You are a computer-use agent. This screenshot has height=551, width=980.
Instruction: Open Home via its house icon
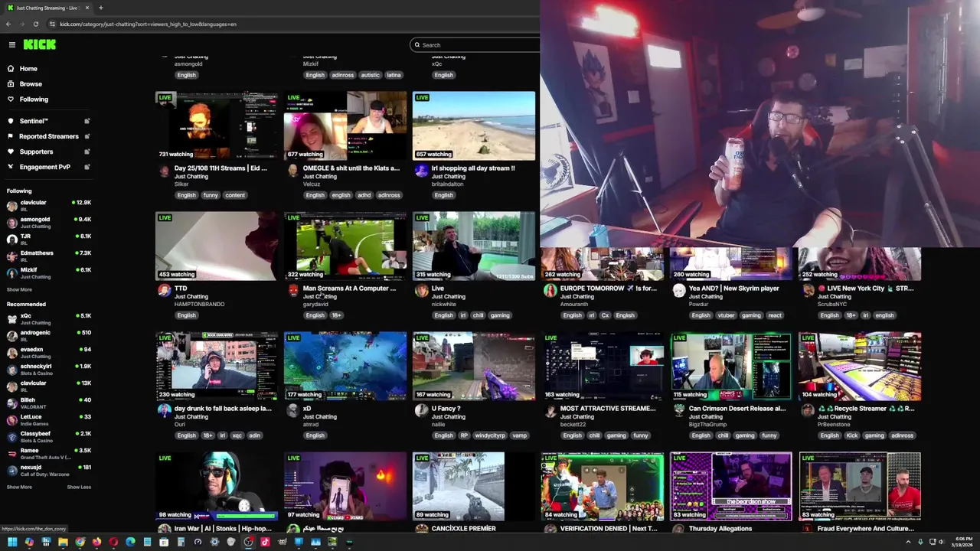pos(11,68)
